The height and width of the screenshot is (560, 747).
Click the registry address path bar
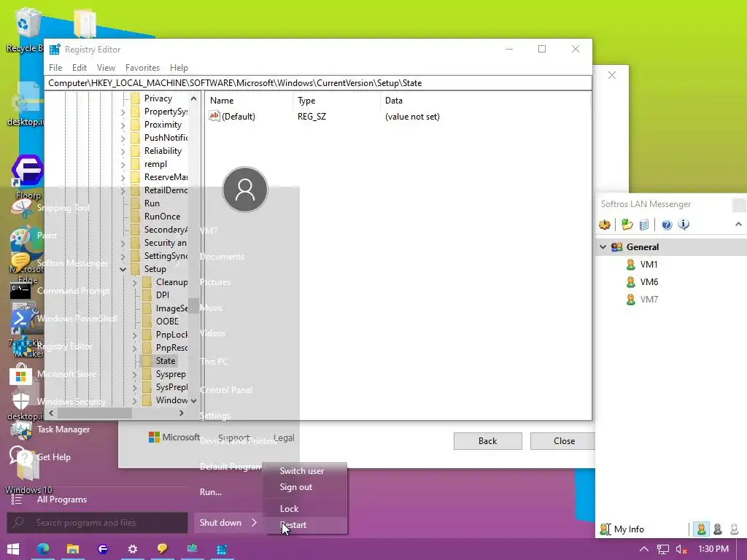318,83
